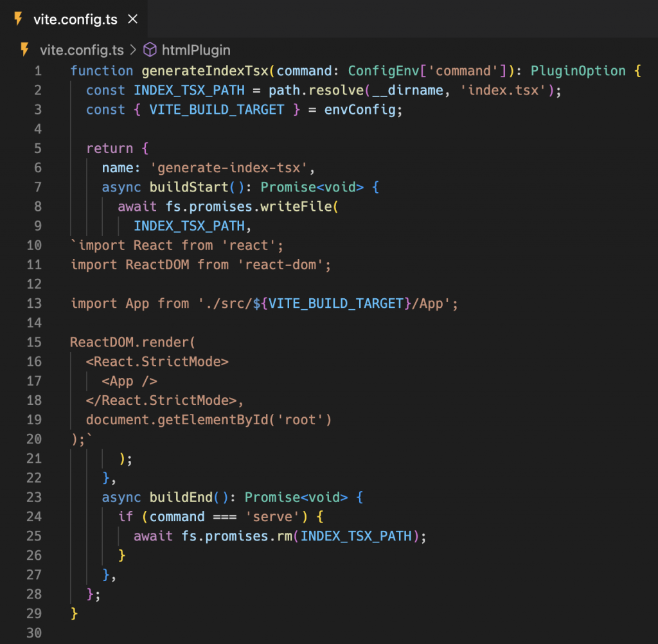Click the cube symbol icon beside htmlPlugin

coord(150,50)
